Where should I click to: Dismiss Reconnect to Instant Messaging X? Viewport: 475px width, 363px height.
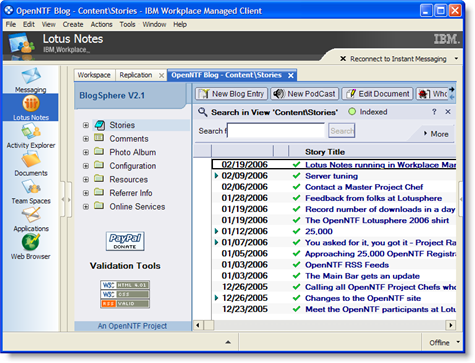coord(343,59)
